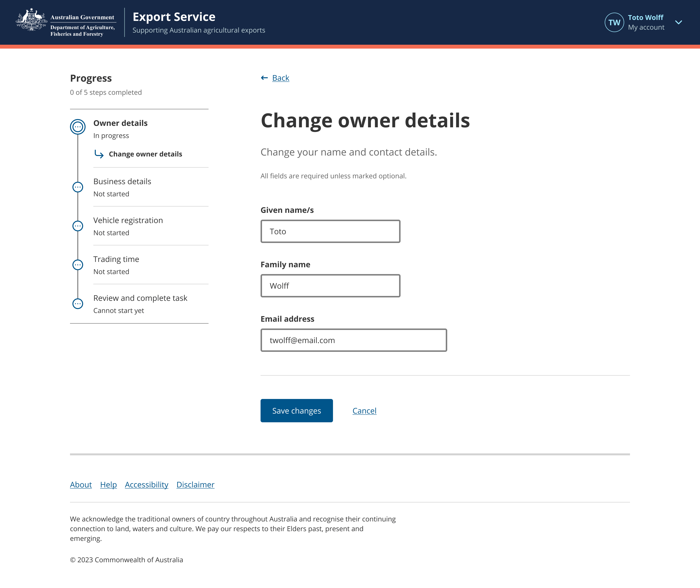Click into the Email address field
This screenshot has height=588, width=700.
(353, 340)
